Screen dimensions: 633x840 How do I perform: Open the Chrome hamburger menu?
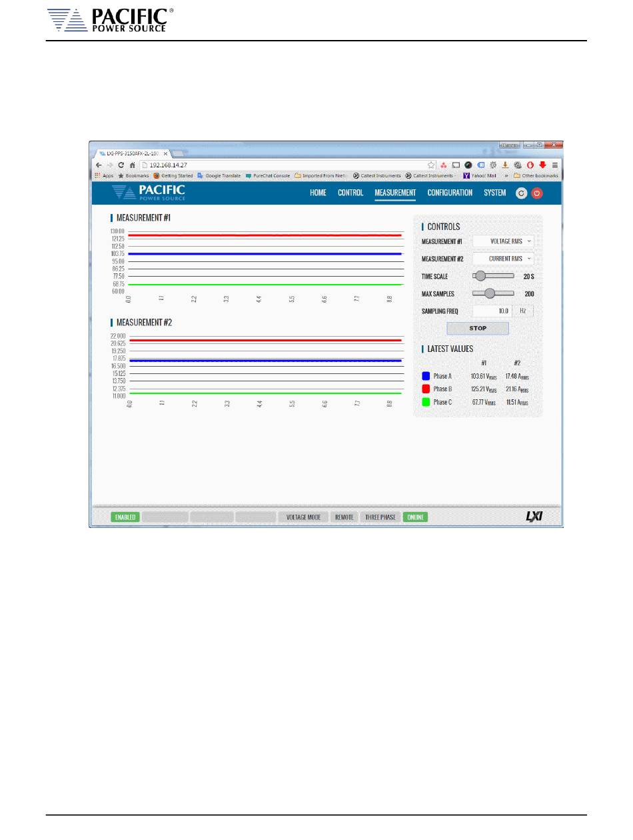coord(554,165)
